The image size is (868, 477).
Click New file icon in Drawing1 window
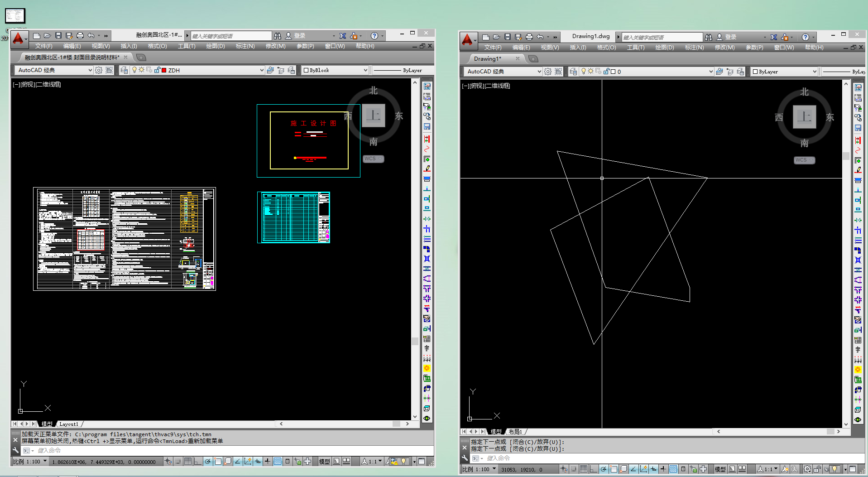[486, 37]
